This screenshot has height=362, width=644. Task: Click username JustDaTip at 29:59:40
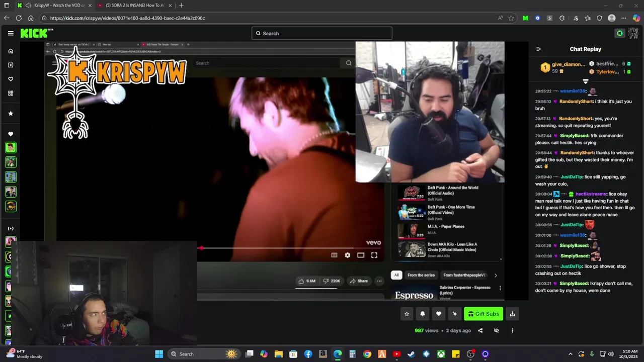(x=572, y=177)
